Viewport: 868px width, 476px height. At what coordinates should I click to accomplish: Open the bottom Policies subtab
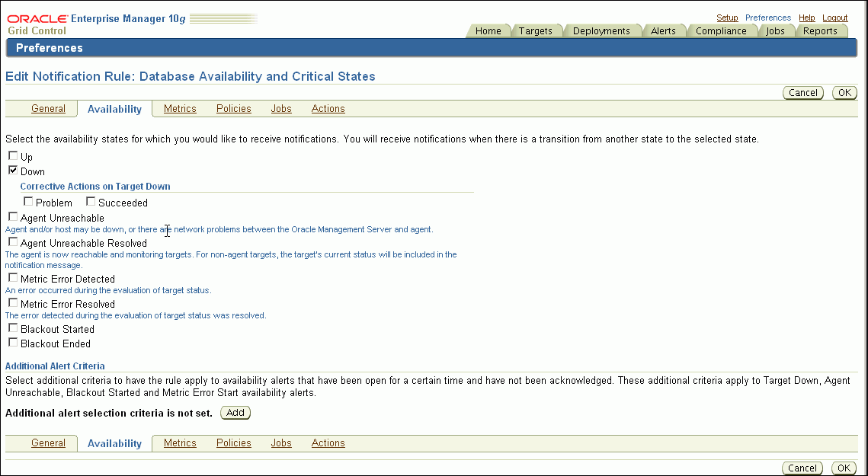(x=234, y=442)
